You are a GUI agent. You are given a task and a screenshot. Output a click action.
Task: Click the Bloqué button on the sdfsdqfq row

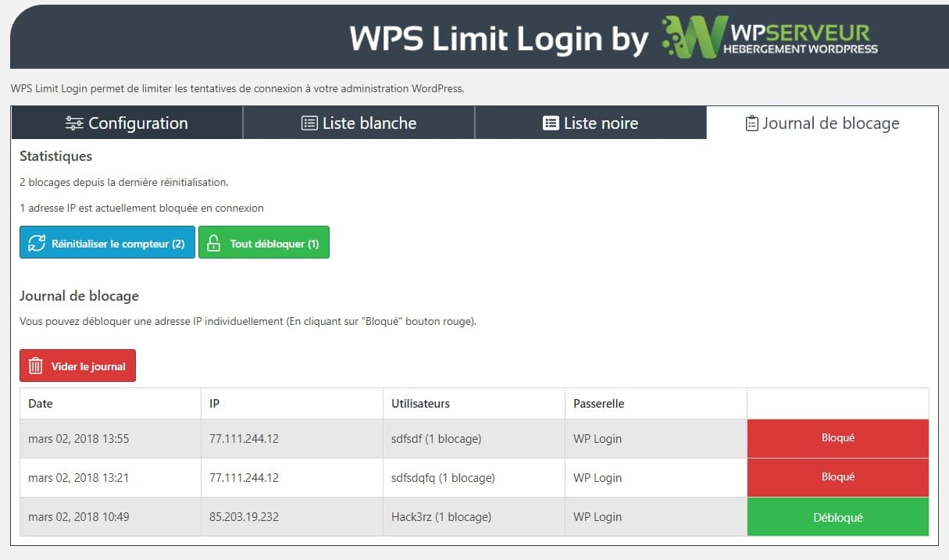(837, 477)
